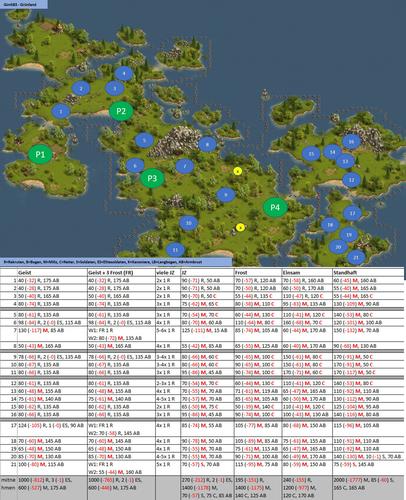Click blue camp marker 12
The height and width of the screenshot is (500, 406).
(x=352, y=180)
